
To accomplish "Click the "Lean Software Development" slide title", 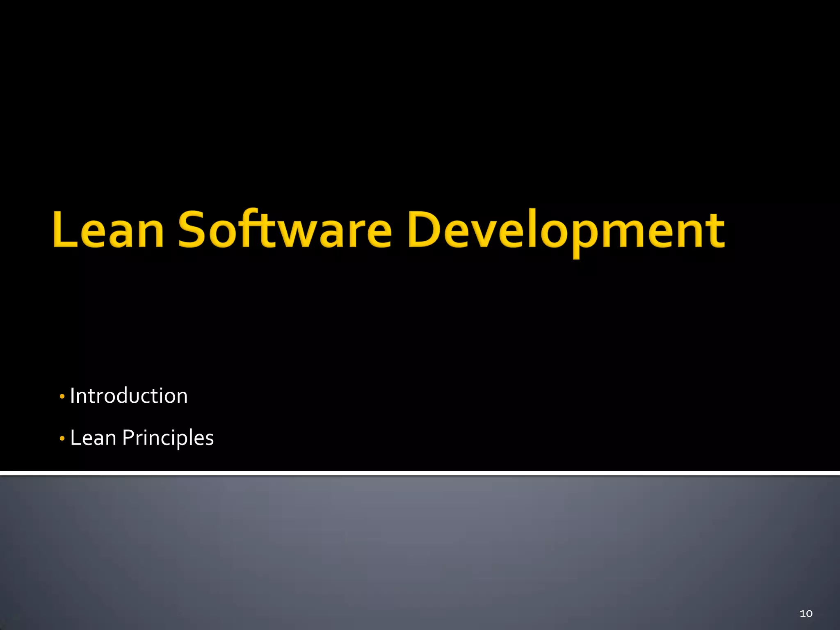I will click(x=389, y=230).
